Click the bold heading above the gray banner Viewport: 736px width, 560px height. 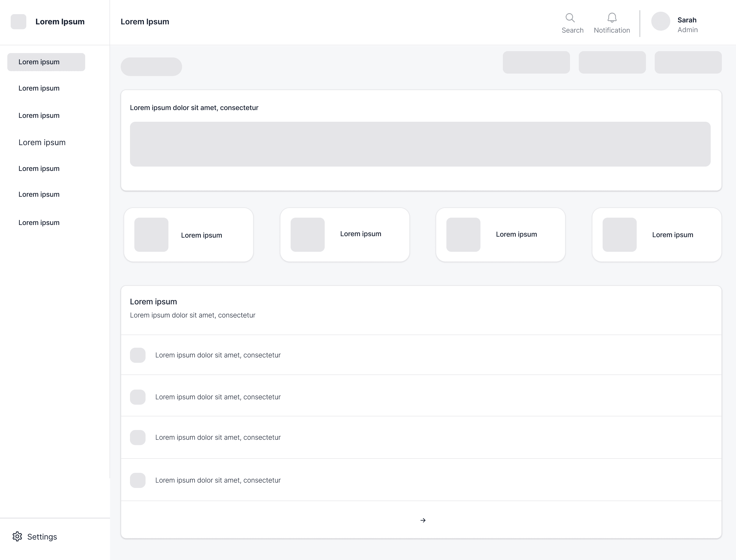pyautogui.click(x=194, y=108)
